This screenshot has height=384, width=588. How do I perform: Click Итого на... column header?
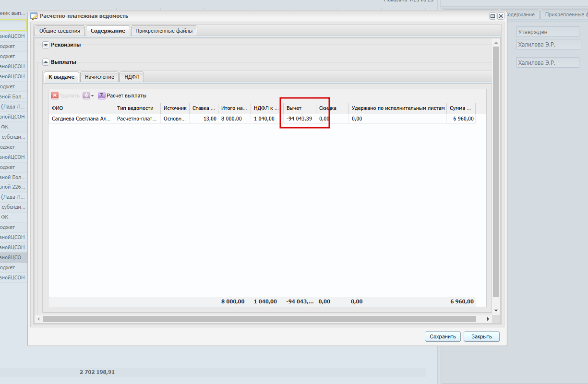[x=234, y=108]
